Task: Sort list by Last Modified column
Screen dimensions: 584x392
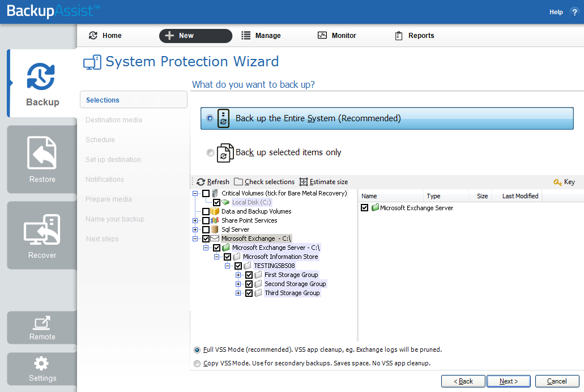Action: pyautogui.click(x=517, y=196)
